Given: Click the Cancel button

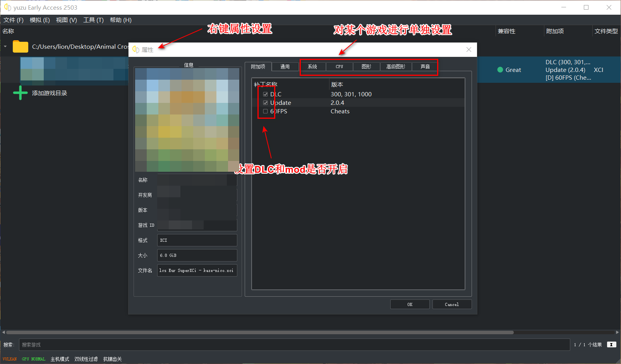Looking at the screenshot, I should point(452,304).
